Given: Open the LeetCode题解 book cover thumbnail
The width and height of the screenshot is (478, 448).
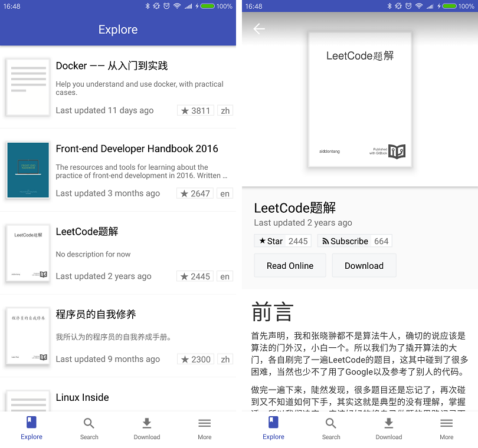Looking at the screenshot, I should pyautogui.click(x=27, y=253).
